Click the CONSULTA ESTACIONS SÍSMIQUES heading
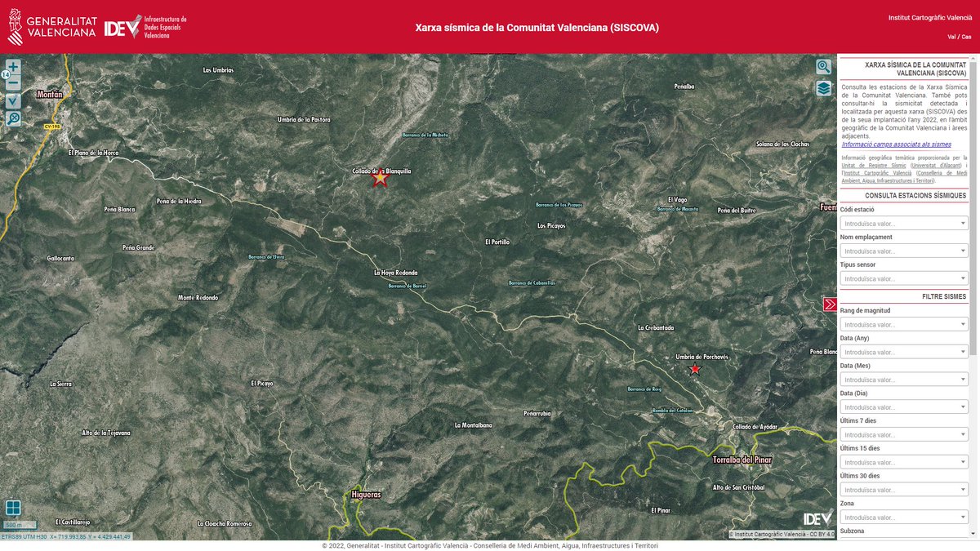 pos(915,195)
